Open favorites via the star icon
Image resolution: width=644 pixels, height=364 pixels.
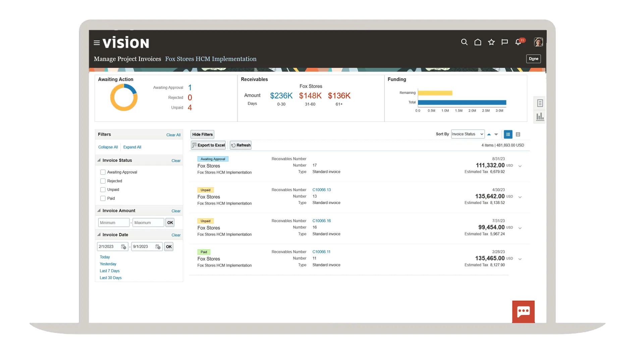point(491,42)
